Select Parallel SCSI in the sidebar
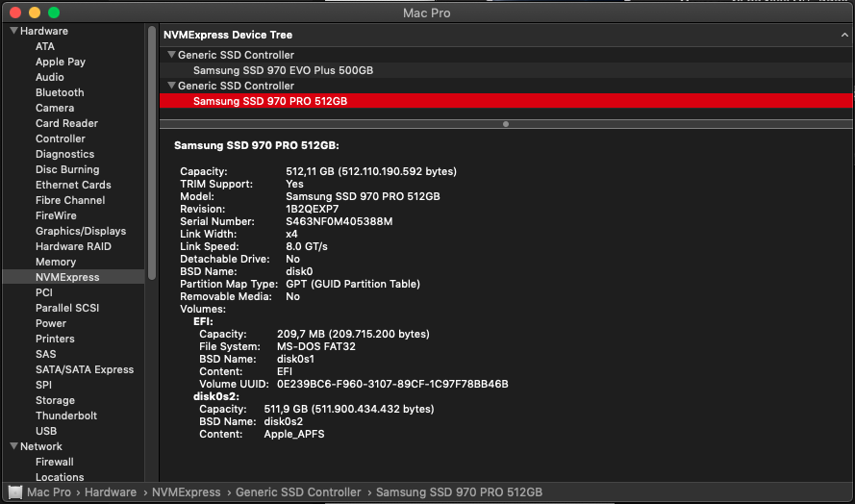The width and height of the screenshot is (855, 504). (67, 308)
